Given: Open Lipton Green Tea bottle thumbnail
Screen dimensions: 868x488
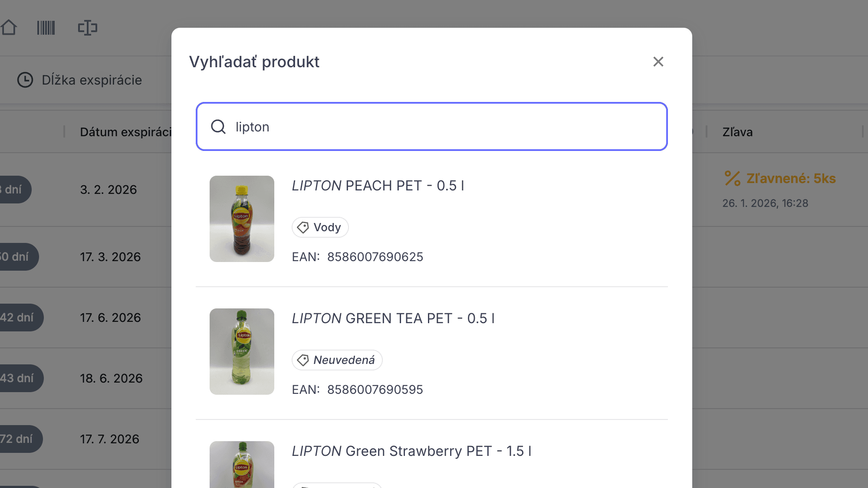Looking at the screenshot, I should [242, 351].
